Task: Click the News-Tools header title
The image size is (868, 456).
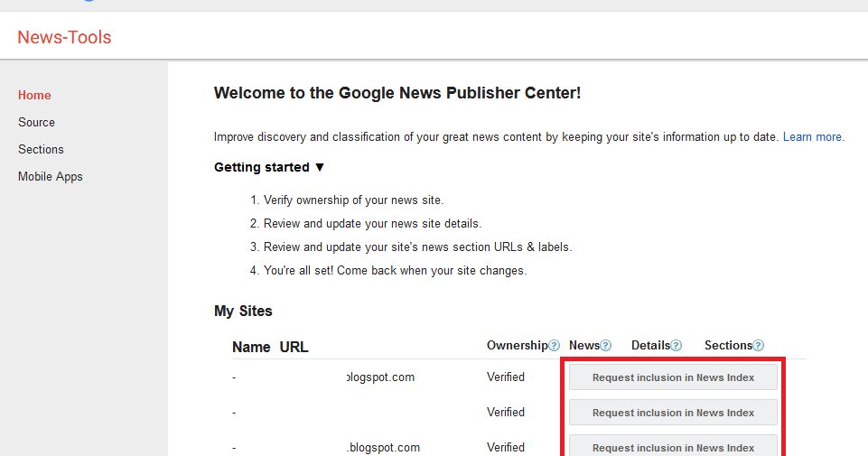Action: pos(64,37)
